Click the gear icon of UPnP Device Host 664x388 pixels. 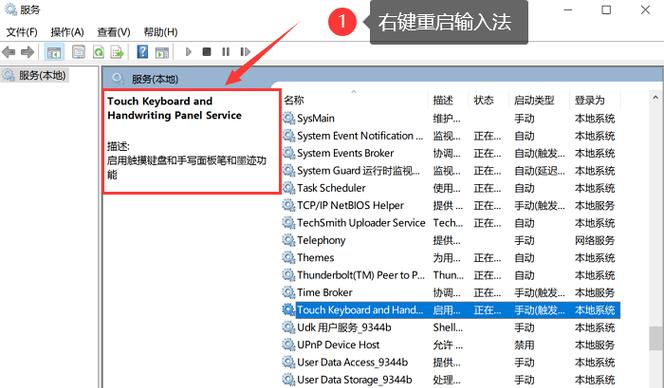point(289,345)
